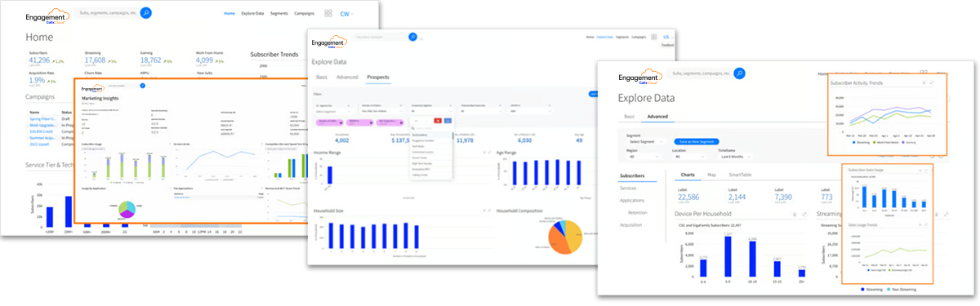This screenshot has width=980, height=306.
Task: Click the 6,030 value in Prospects window
Action: point(524,140)
